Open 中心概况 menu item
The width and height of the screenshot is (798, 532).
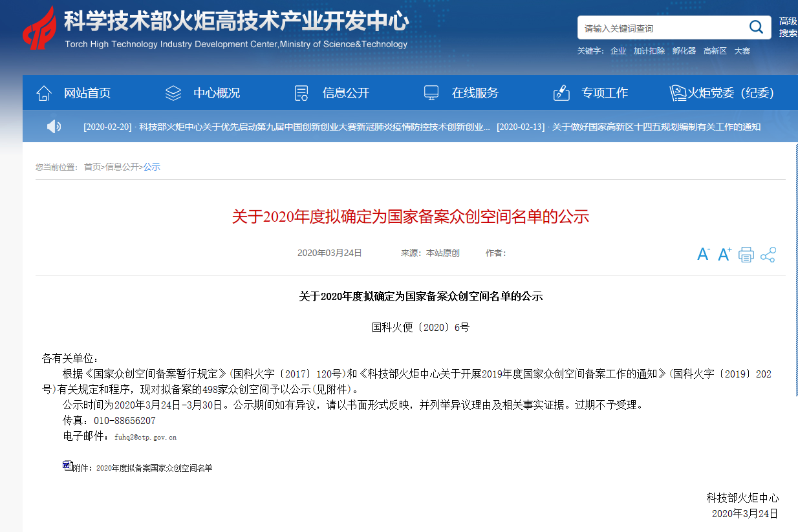217,93
